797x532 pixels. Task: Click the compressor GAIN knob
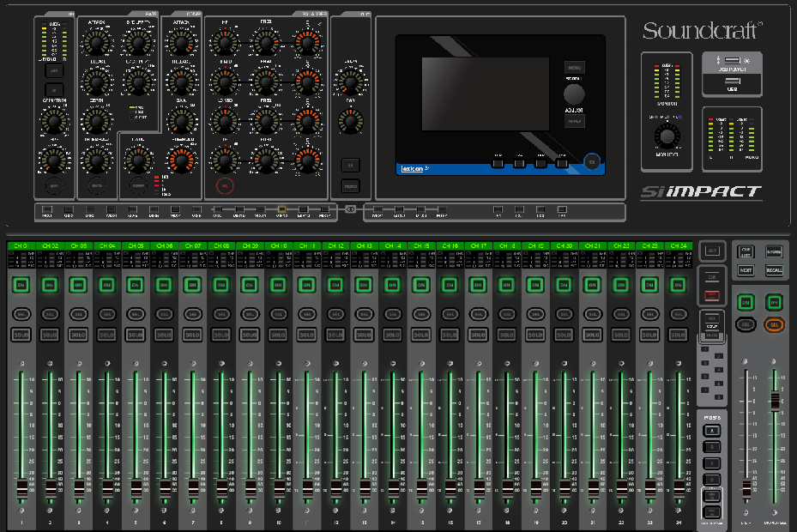[x=181, y=120]
